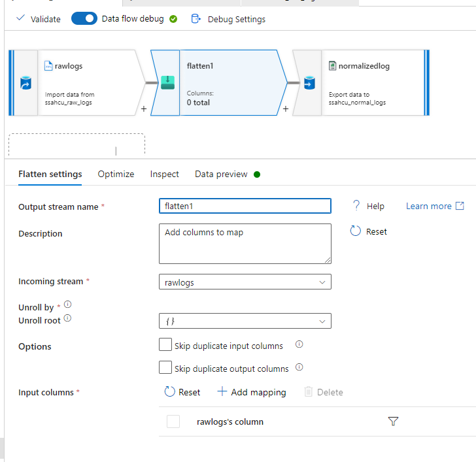Click 'Import data from ssahcu_raw_logs' text

click(x=70, y=99)
